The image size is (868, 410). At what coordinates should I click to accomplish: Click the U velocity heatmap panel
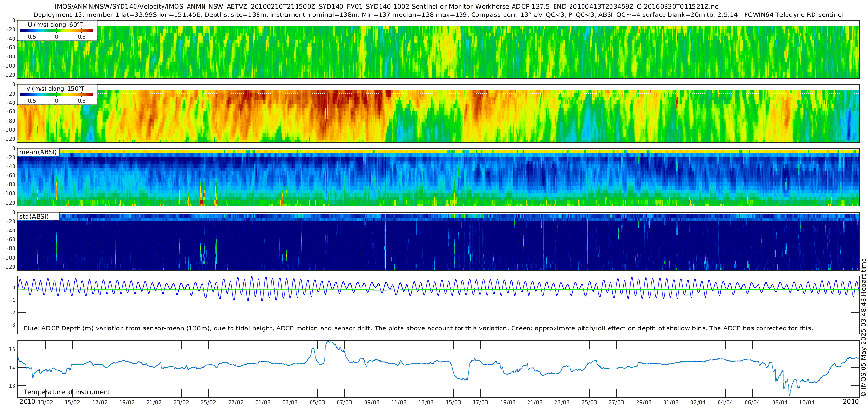[438, 49]
